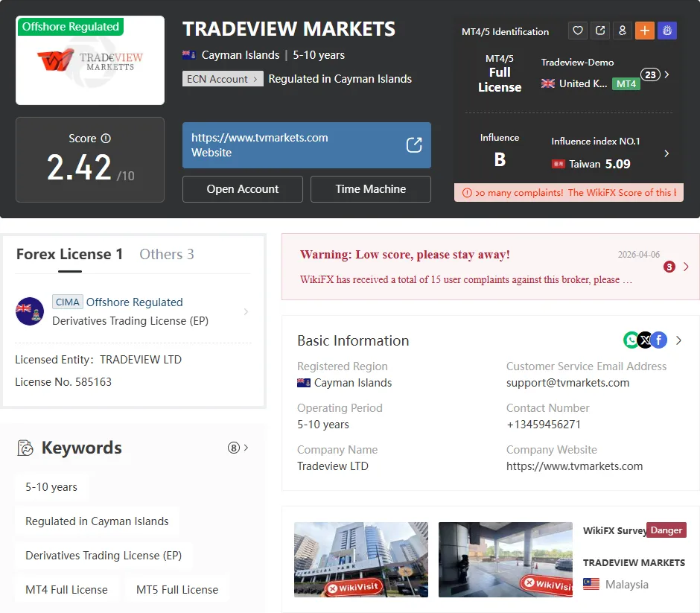
Task: Click the 2026-04-06 warning date
Action: pos(638,255)
